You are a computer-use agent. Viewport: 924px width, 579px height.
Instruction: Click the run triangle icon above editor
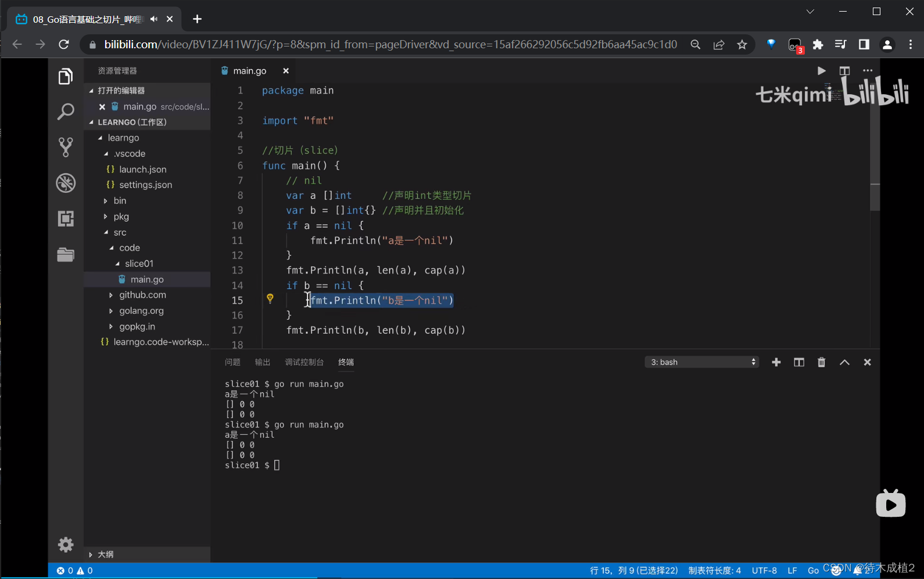pyautogui.click(x=821, y=71)
